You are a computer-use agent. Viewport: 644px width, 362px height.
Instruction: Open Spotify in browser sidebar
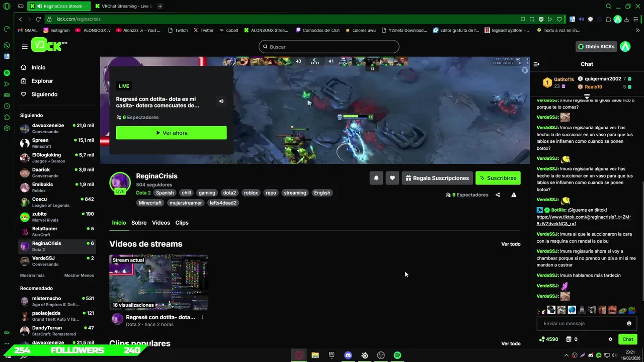pos(7,73)
